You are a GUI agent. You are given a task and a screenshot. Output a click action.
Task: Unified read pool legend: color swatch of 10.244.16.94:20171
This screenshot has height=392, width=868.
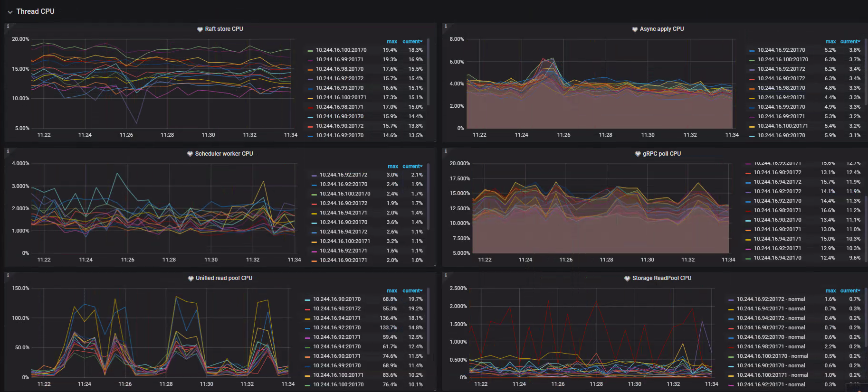tap(307, 318)
